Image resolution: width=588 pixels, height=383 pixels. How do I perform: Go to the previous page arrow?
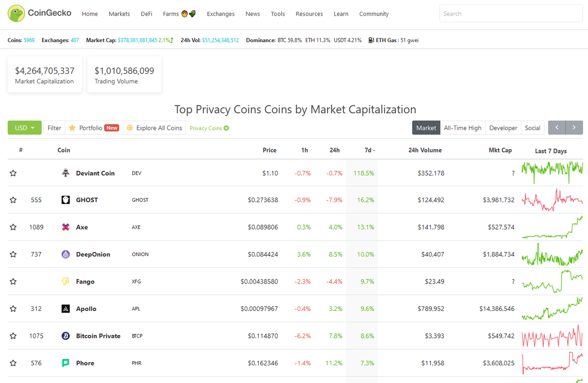(x=557, y=128)
